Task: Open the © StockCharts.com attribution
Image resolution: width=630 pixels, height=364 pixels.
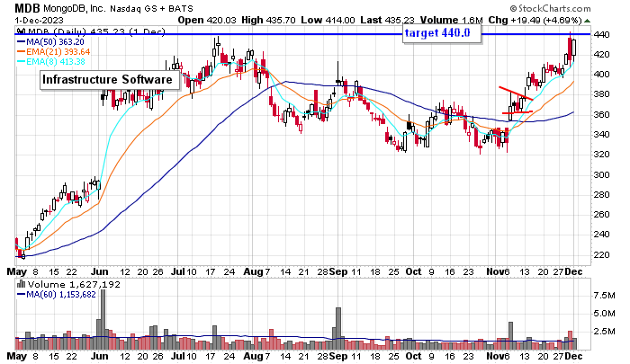Action: pyautogui.click(x=551, y=8)
